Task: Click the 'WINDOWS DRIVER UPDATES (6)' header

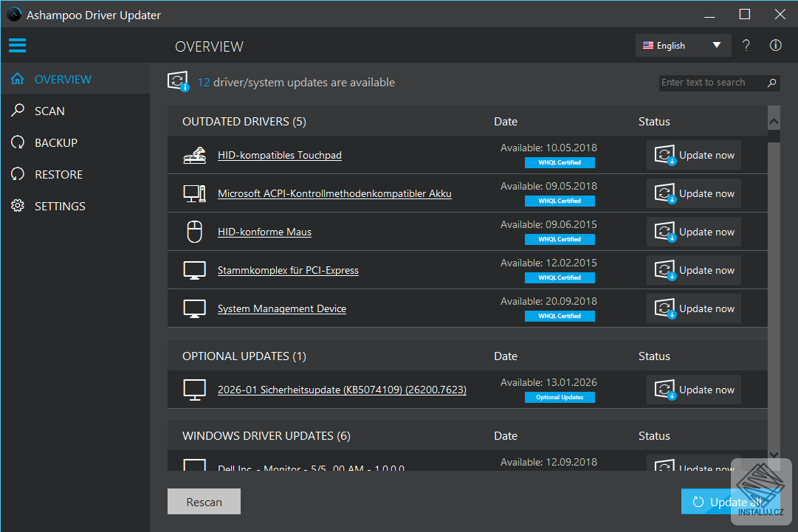Action: click(x=266, y=436)
